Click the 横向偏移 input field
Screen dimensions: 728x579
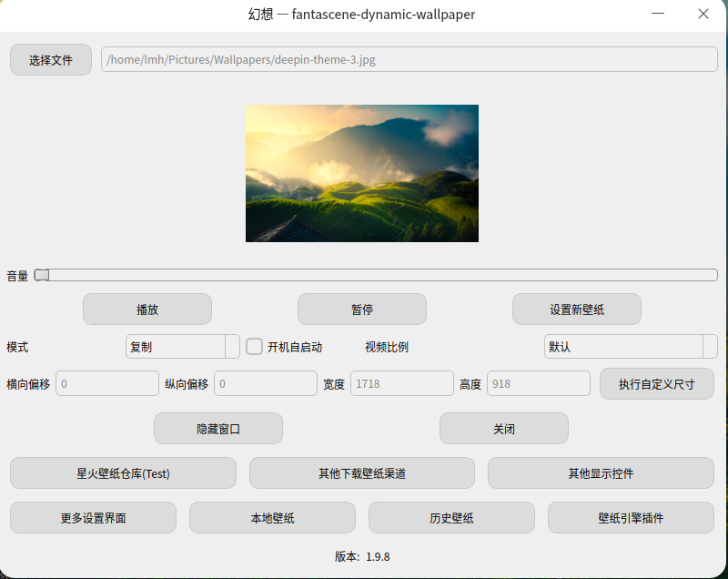point(107,383)
